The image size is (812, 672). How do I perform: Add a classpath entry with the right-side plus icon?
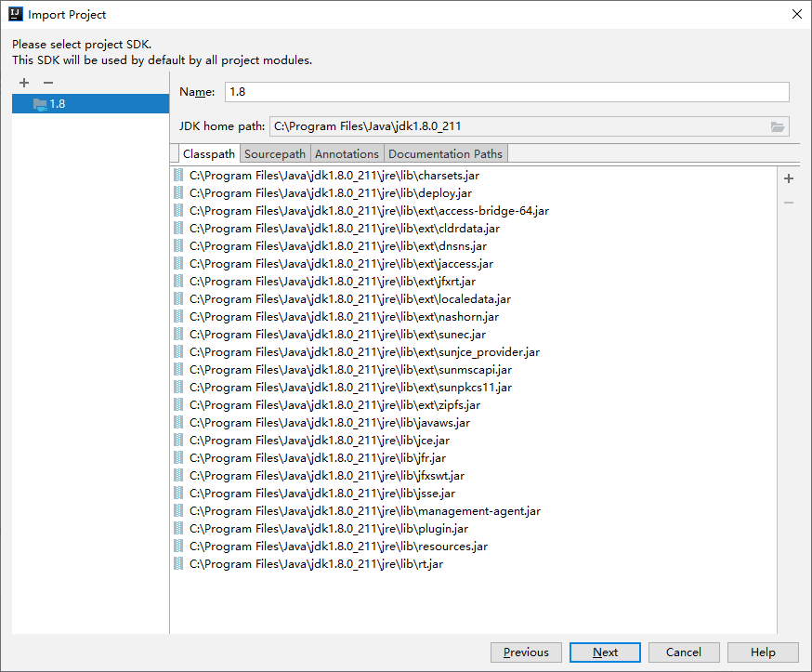788,178
